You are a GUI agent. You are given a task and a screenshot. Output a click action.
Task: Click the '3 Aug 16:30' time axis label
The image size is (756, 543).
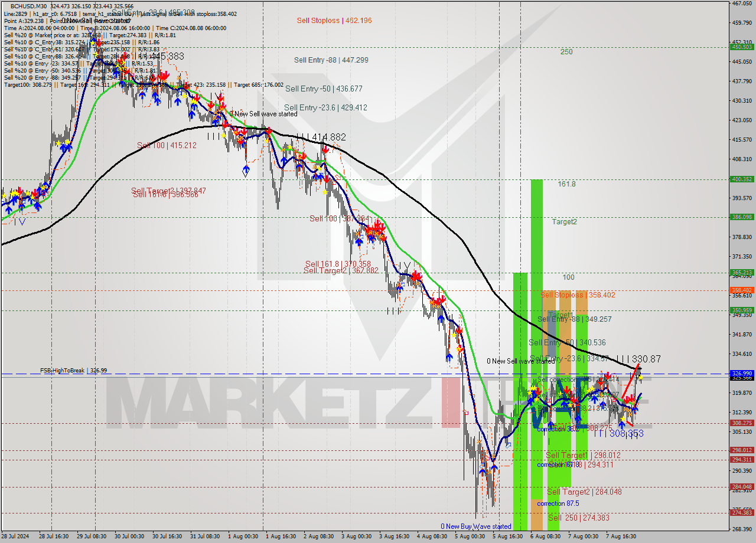395,537
